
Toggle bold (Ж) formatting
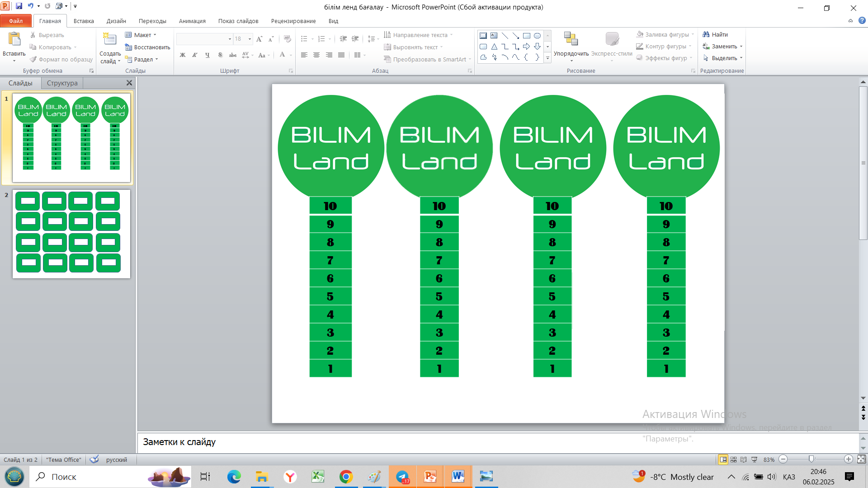pos(183,55)
